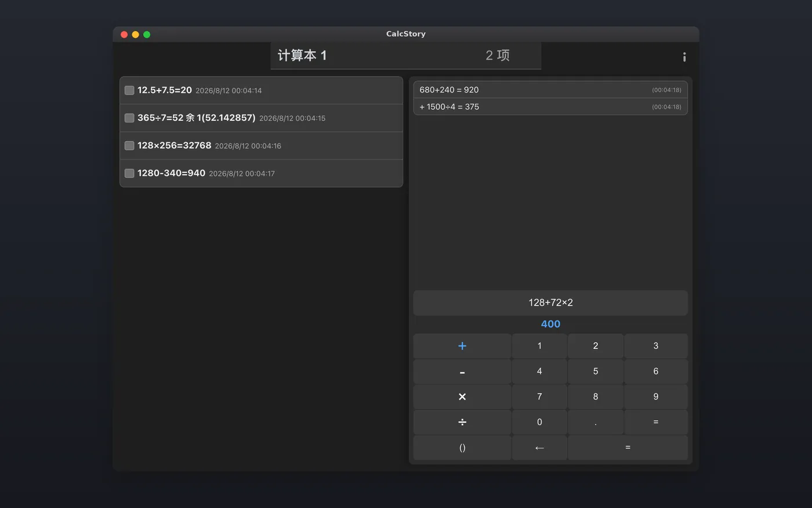
Task: Click the yellow minimize window button
Action: tap(135, 34)
